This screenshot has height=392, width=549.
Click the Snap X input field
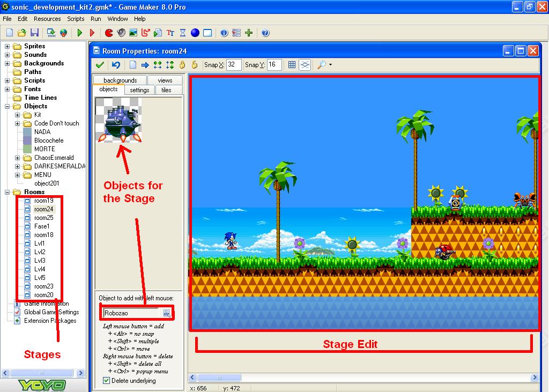(234, 65)
